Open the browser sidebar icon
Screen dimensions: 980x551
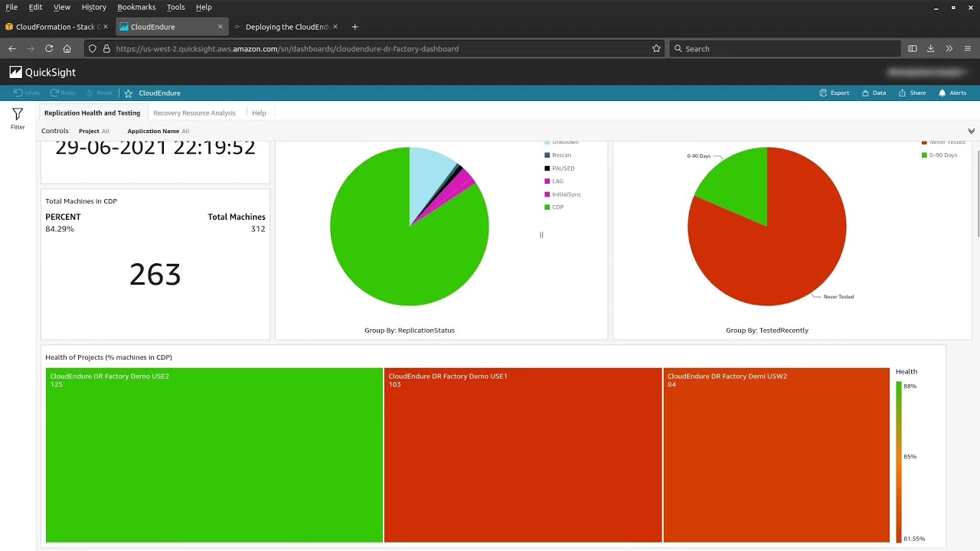click(x=913, y=48)
